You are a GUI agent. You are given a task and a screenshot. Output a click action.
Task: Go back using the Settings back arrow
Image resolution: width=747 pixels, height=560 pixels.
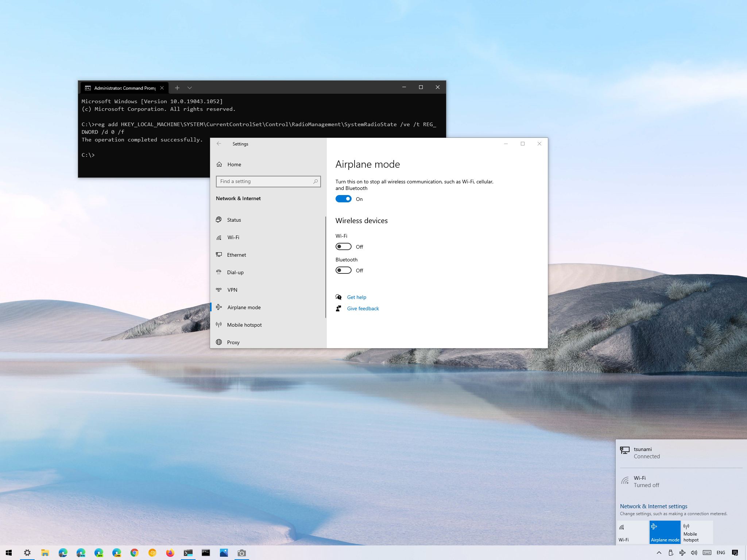(219, 144)
